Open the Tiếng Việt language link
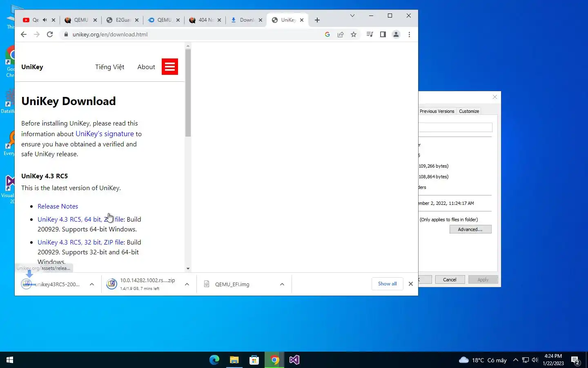Image resolution: width=588 pixels, height=368 pixels. pyautogui.click(x=110, y=67)
